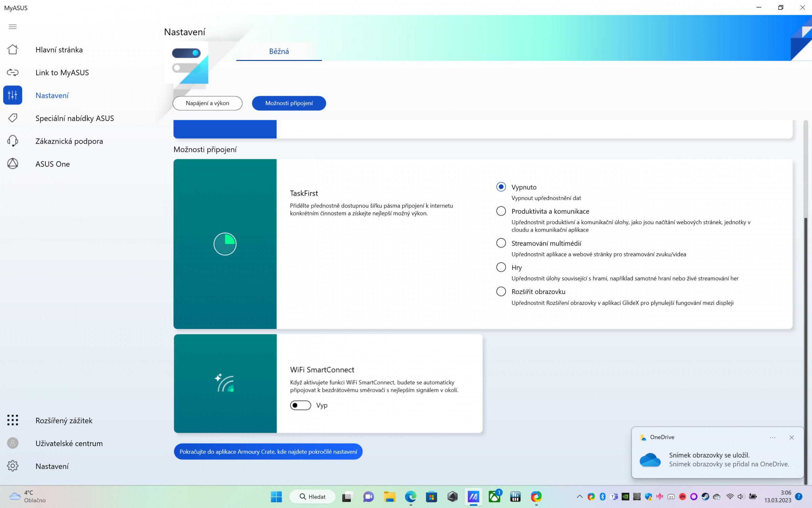Open Task View from the taskbar

pyautogui.click(x=347, y=497)
